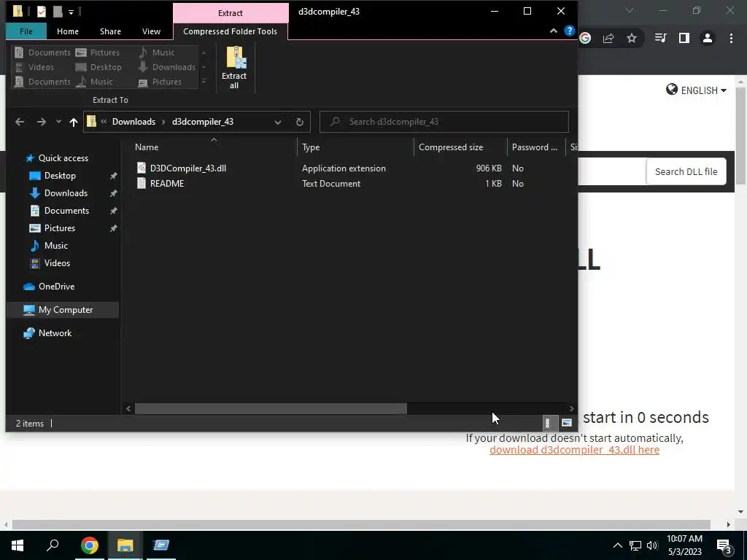This screenshot has height=560, width=747.
Task: Open Videos in the navigation pane
Action: (x=57, y=262)
